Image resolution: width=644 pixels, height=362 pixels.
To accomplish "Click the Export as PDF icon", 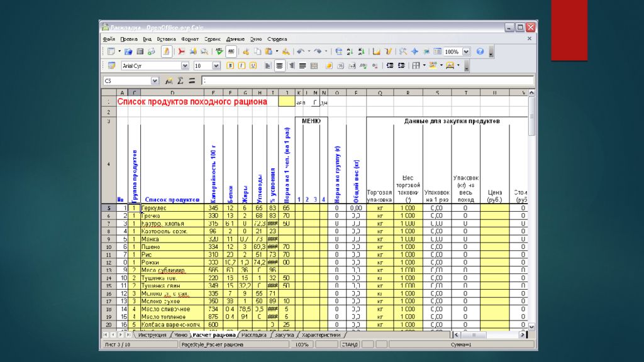I will pos(181,52).
